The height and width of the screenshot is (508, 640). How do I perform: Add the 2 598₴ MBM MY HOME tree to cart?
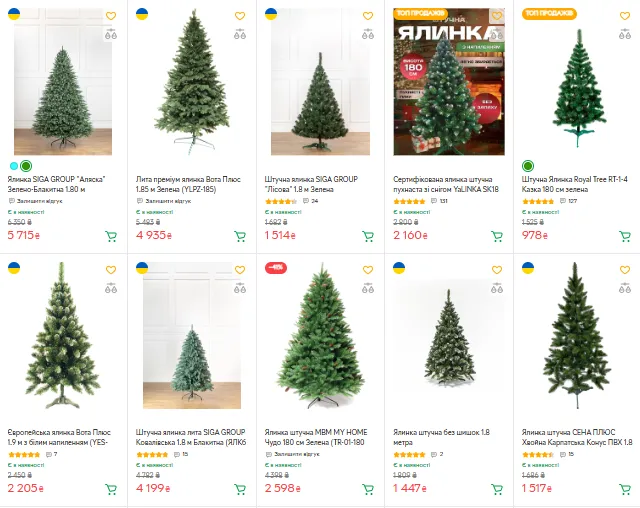tap(368, 489)
